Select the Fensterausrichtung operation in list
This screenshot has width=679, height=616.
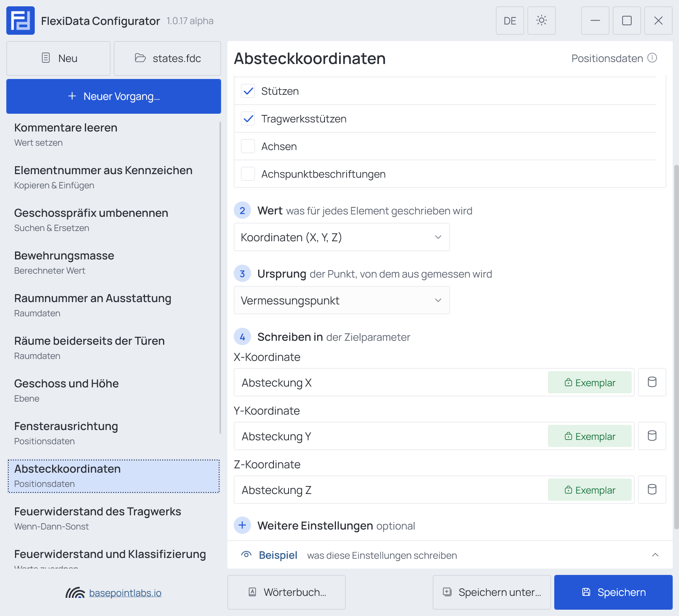click(114, 434)
